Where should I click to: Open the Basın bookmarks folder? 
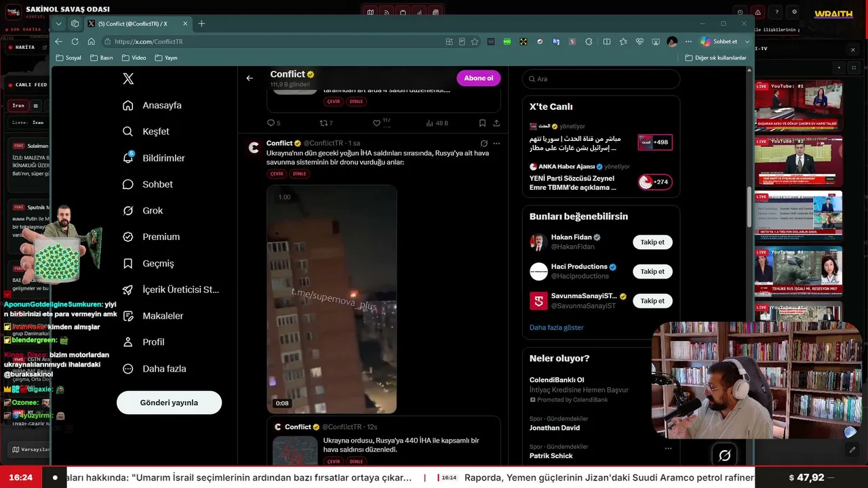pos(101,58)
